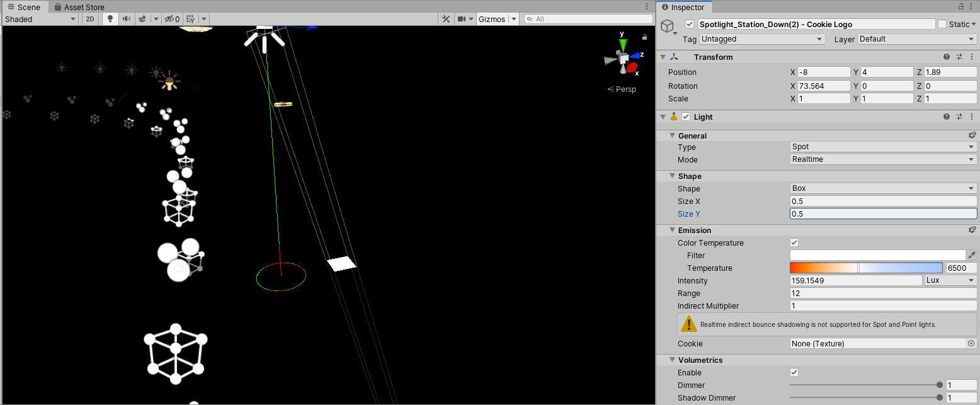Uncheck the Volumetrics Enable checkbox
This screenshot has width=980, height=405.
pos(794,372)
